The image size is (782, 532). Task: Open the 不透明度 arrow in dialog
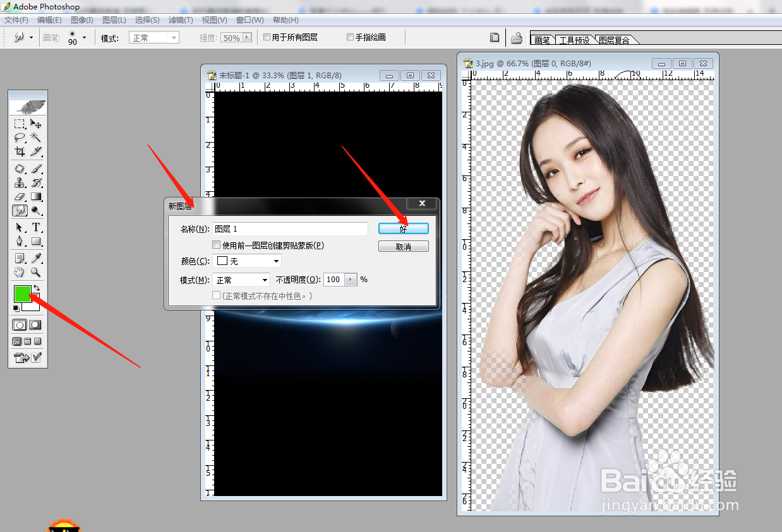351,280
